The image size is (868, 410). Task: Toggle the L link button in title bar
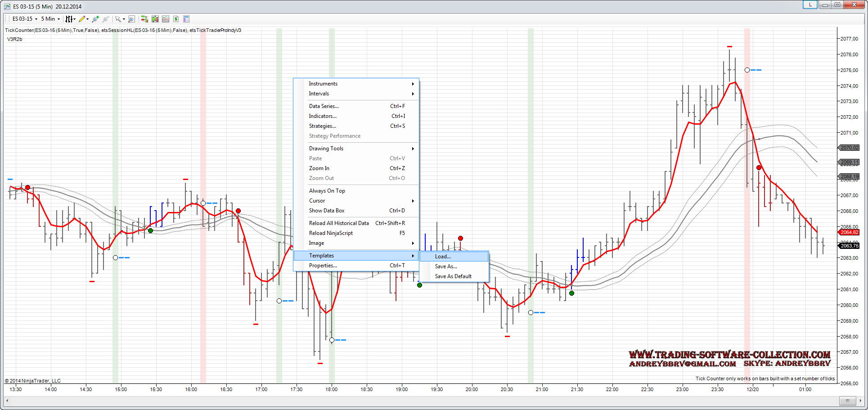[x=810, y=5]
